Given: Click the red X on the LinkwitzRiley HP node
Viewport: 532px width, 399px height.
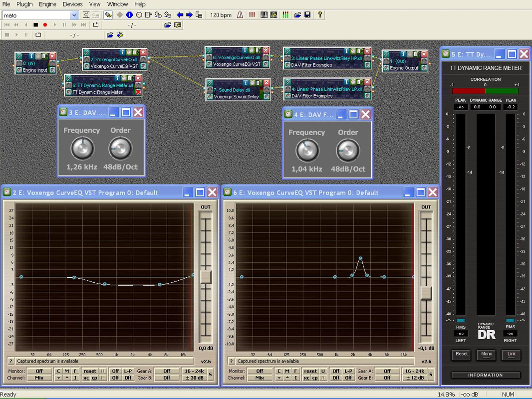Looking at the screenshot, I should 367,51.
